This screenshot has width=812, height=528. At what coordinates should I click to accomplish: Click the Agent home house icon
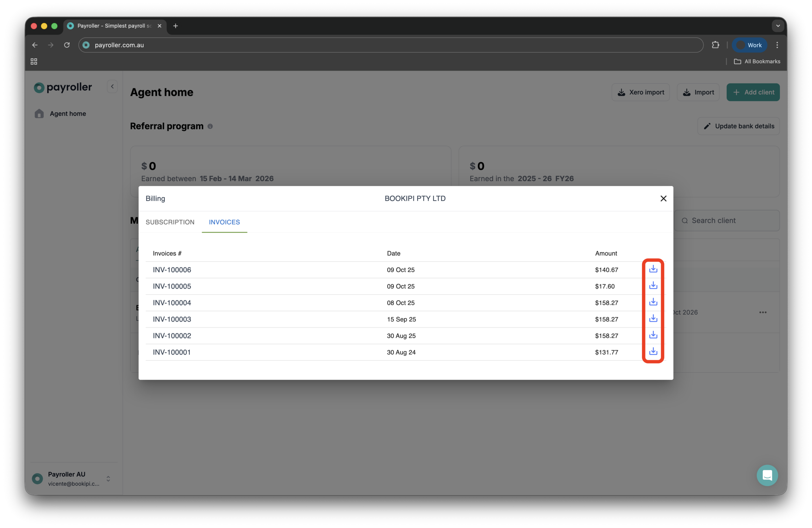(x=39, y=114)
